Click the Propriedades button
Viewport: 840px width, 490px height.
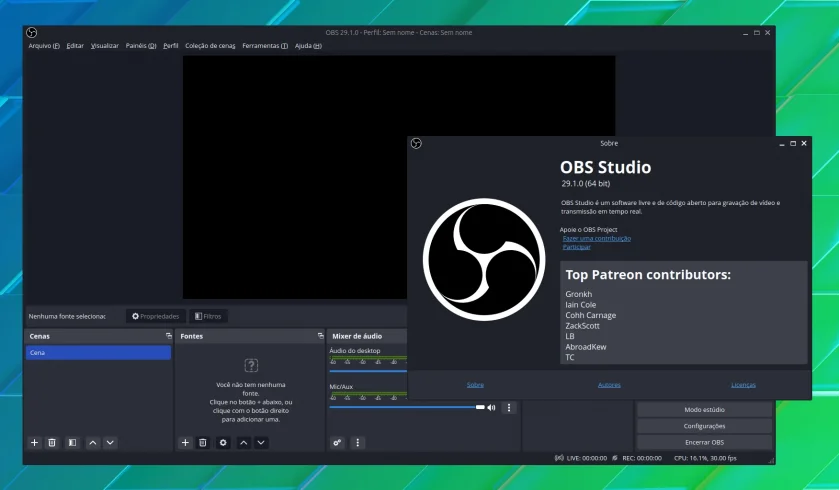click(x=156, y=316)
